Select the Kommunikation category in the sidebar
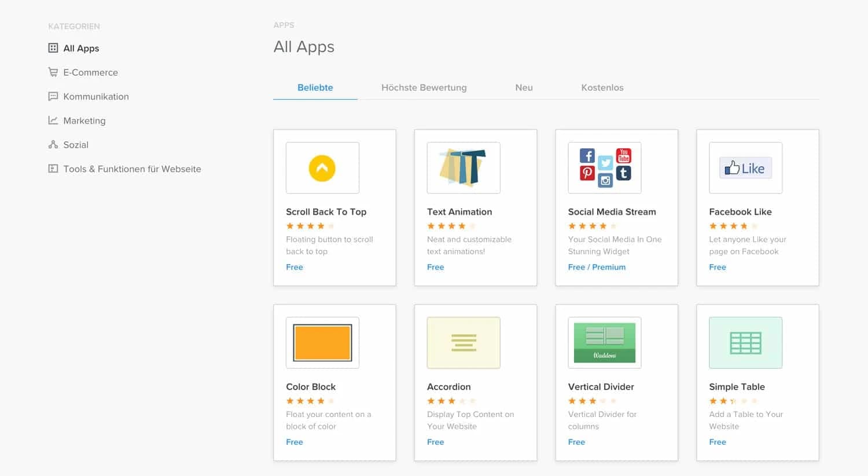Screen dimensions: 868x476 tap(96, 96)
